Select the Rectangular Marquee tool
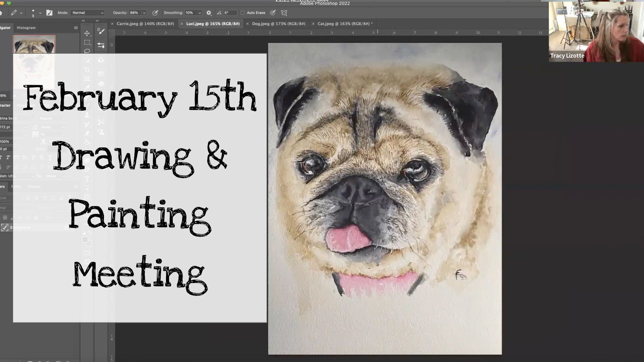This screenshot has width=644, height=362. pyautogui.click(x=87, y=43)
